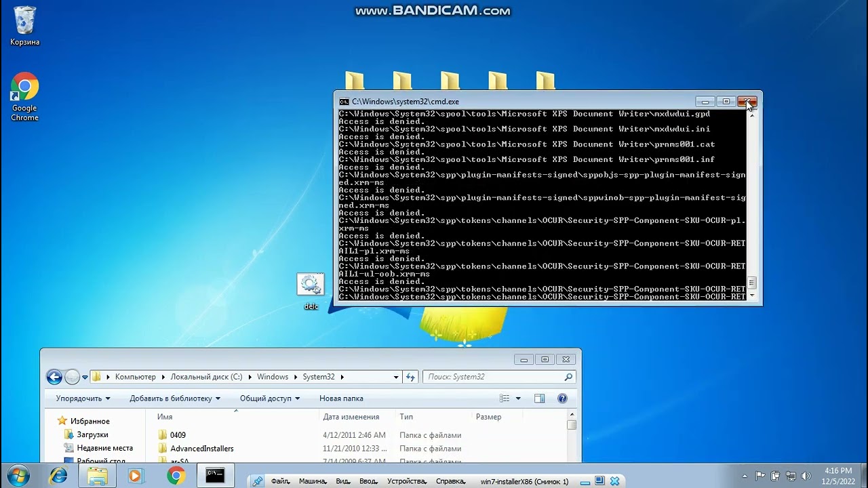
Task: Open the Устройства menu
Action: pyautogui.click(x=407, y=481)
